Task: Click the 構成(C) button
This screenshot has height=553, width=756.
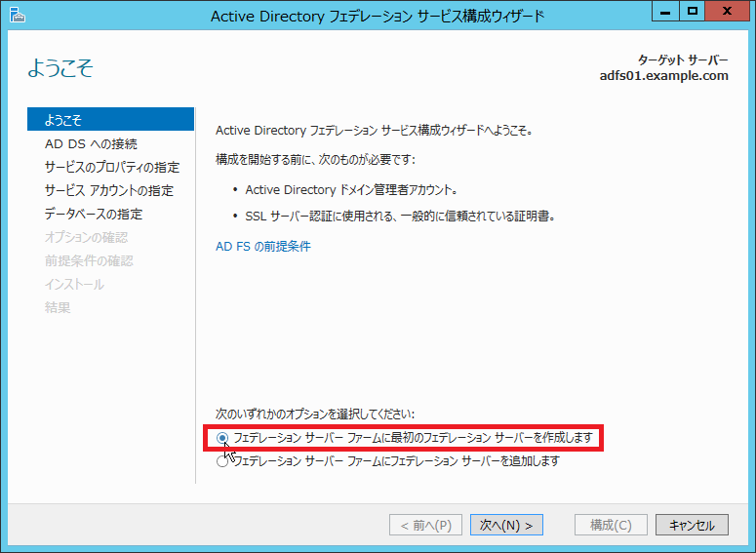Action: [611, 525]
